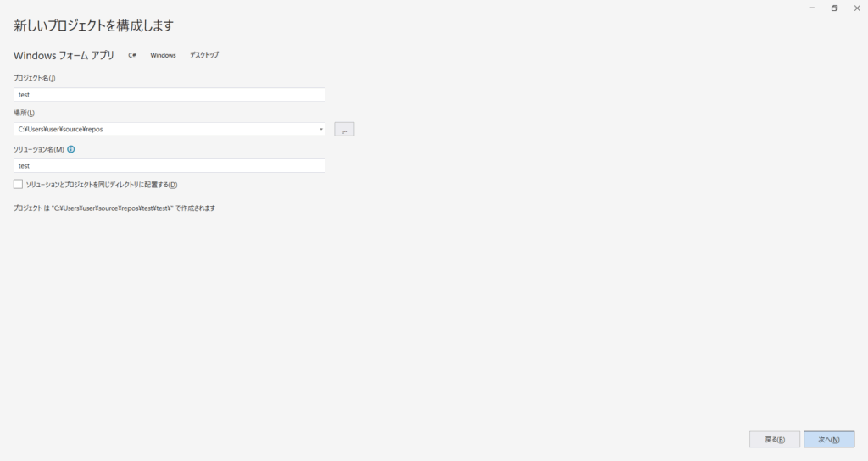
Task: Open the location browse (...) button
Action: (x=344, y=130)
